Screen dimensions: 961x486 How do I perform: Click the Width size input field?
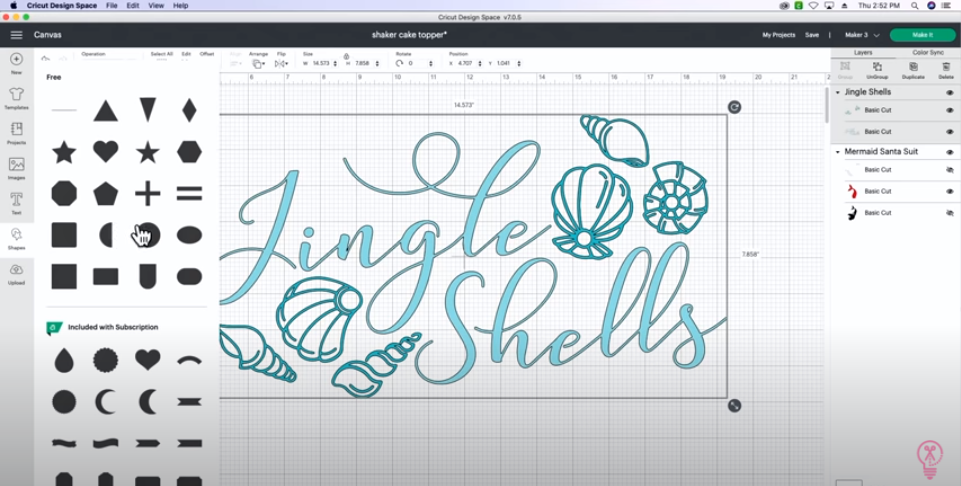(x=321, y=64)
